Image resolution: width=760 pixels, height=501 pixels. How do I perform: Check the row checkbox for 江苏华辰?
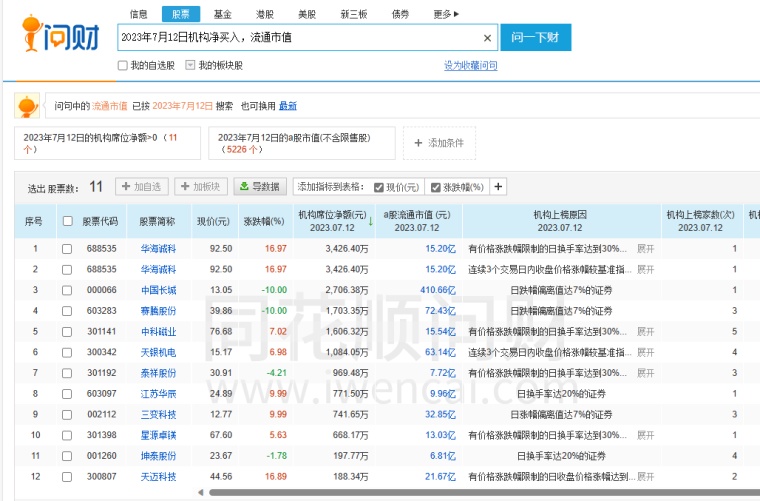(67, 394)
